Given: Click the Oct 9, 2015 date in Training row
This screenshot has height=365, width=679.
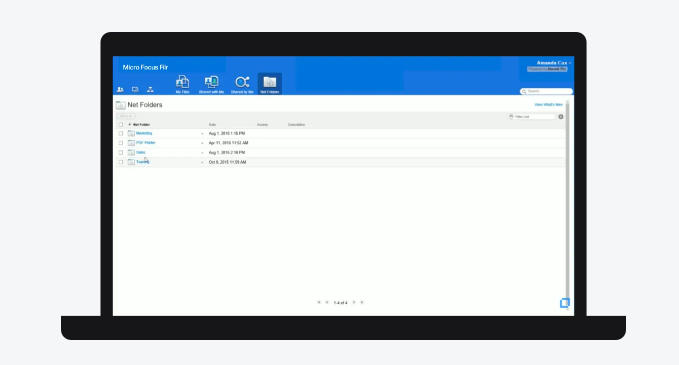Looking at the screenshot, I should click(227, 162).
